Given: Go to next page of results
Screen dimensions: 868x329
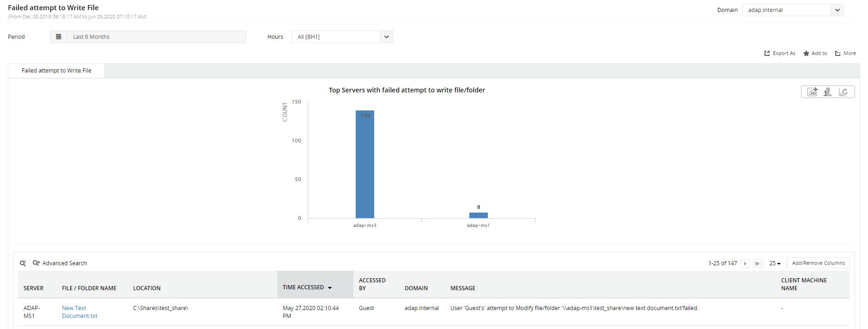Looking at the screenshot, I should (745, 263).
